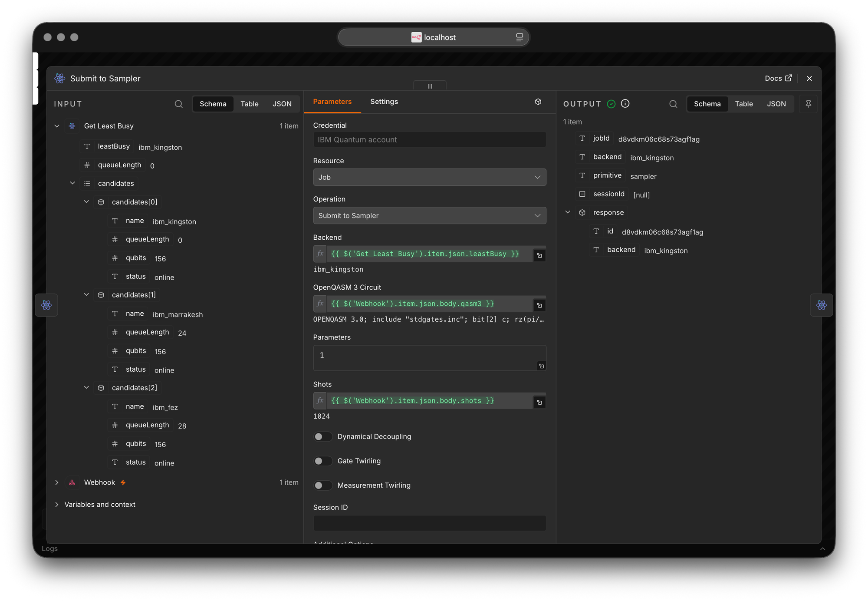Open expression editor for the Shots field

tap(539, 402)
